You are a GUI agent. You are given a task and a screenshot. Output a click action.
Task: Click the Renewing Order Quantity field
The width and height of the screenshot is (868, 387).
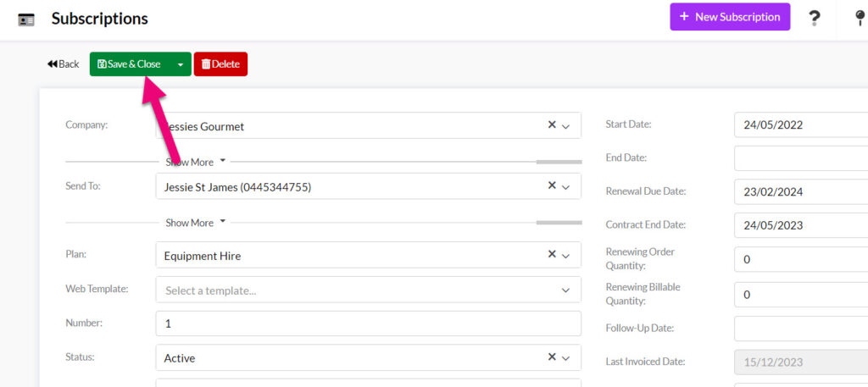[801, 259]
